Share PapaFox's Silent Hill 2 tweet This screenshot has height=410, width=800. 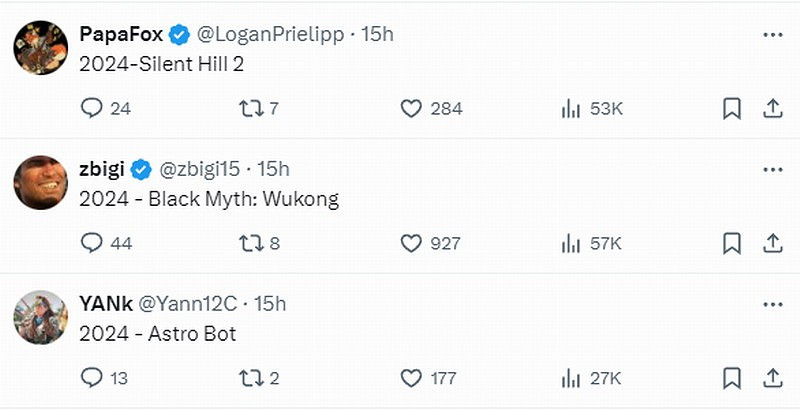[772, 108]
